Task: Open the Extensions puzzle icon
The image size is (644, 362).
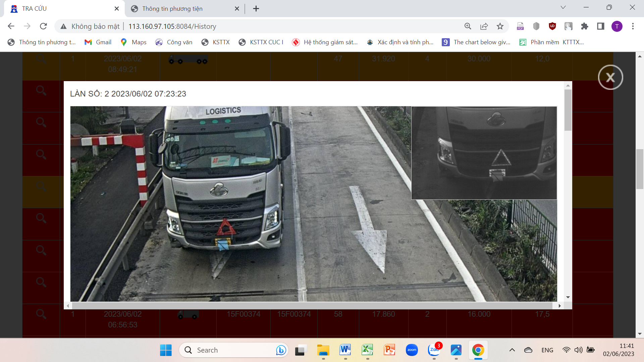Action: pos(584,26)
